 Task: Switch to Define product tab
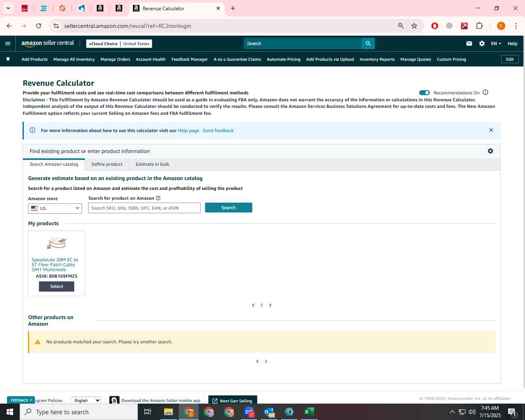coord(107,164)
